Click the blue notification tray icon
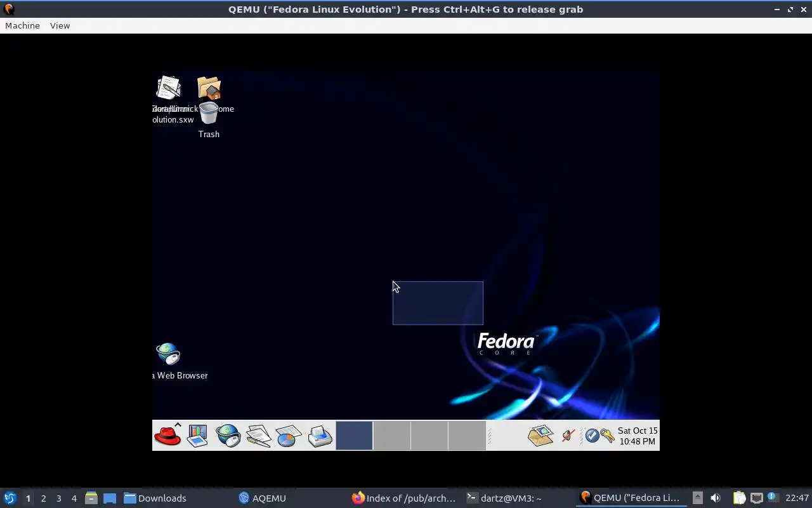 773,497
